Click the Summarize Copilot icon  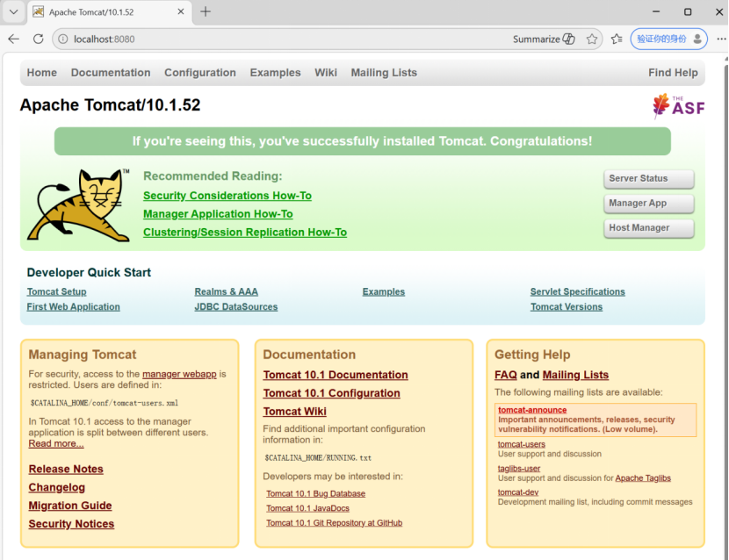click(568, 39)
